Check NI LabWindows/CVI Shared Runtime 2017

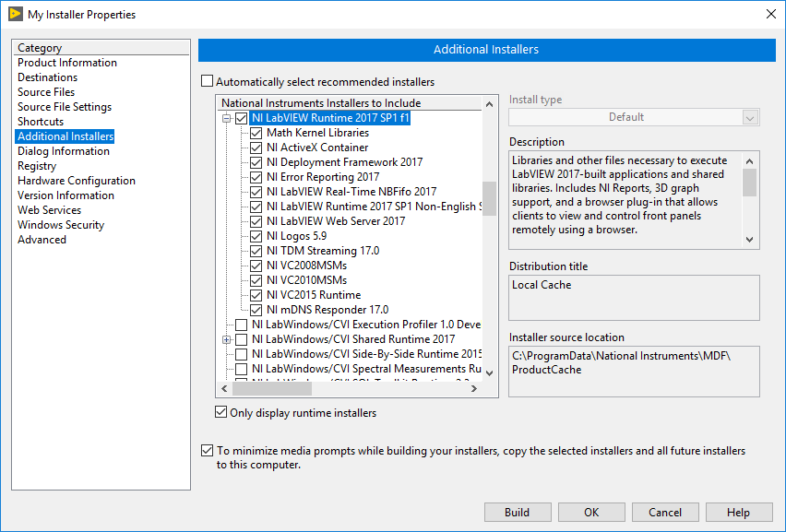coord(242,339)
